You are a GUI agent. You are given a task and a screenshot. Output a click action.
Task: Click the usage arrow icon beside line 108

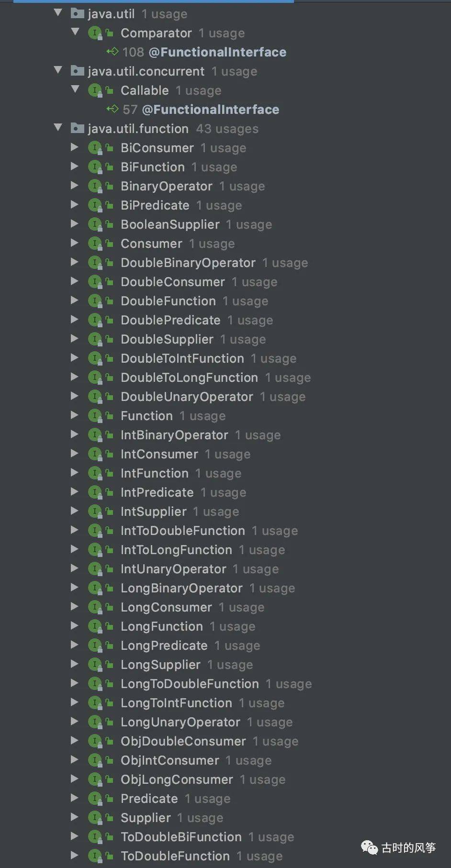click(x=113, y=51)
